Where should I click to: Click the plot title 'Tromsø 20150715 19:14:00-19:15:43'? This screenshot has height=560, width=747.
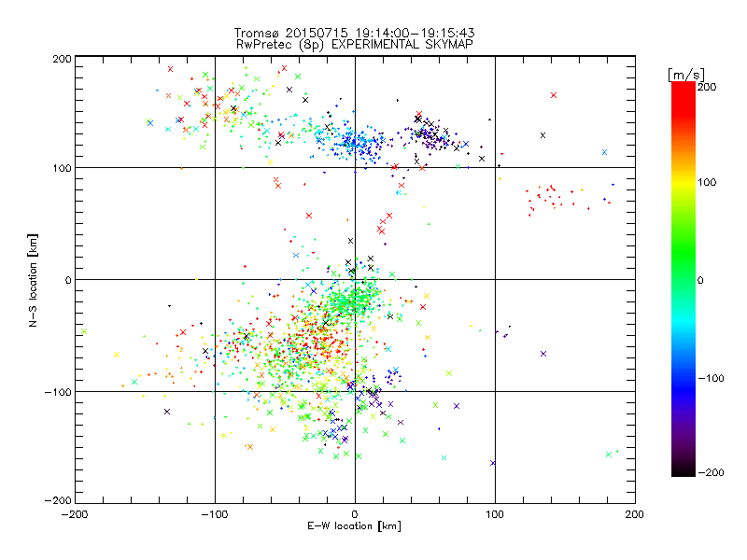[354, 33]
